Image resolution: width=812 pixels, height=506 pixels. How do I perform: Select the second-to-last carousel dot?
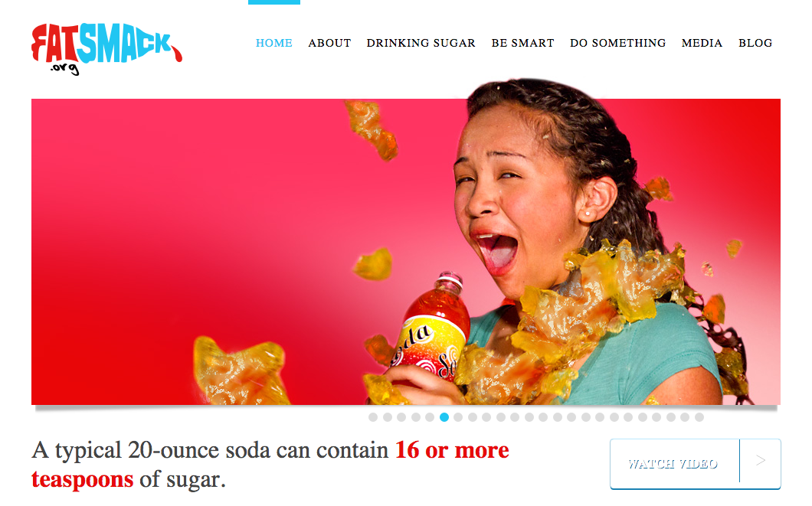685,417
